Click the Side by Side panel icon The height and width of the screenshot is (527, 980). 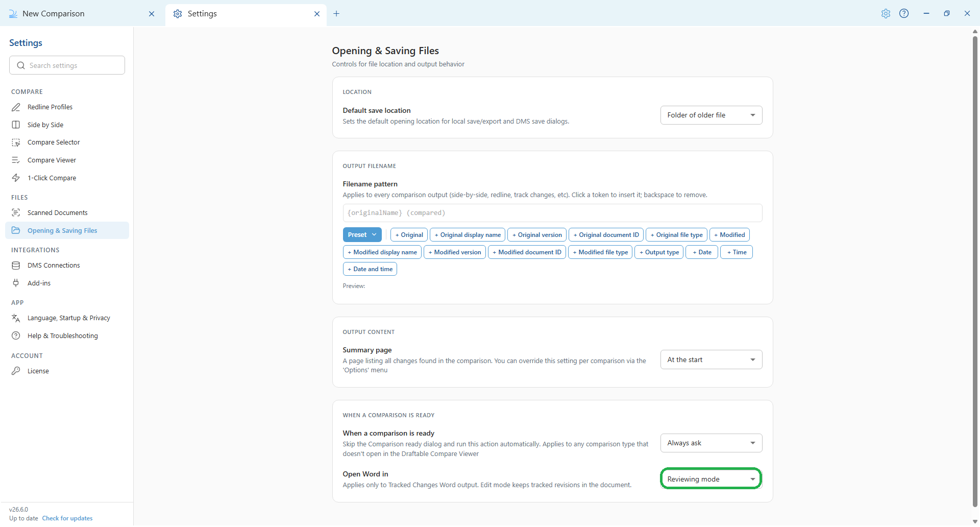pos(16,125)
